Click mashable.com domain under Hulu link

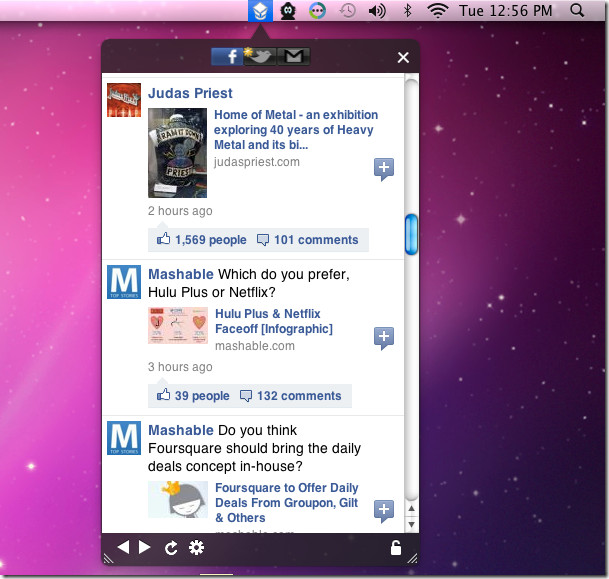click(x=255, y=346)
